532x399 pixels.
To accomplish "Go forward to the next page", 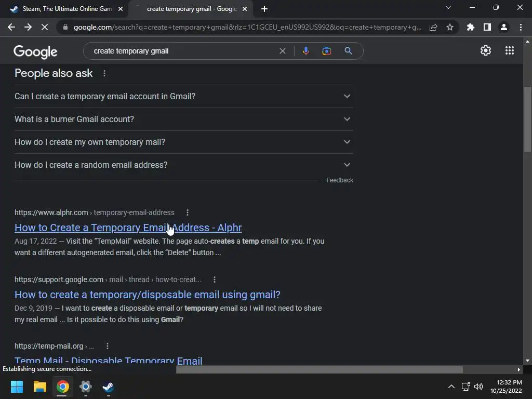I will coord(28,27).
